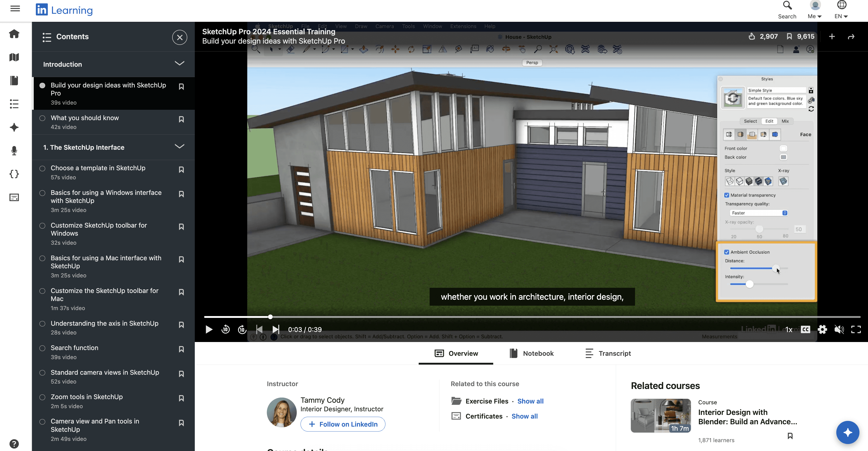Image resolution: width=868 pixels, height=451 pixels.
Task: Close the Contents panel
Action: pos(179,37)
